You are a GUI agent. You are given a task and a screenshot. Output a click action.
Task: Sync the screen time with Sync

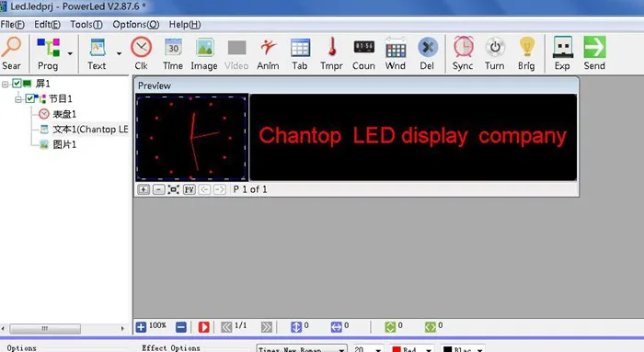pyautogui.click(x=463, y=53)
